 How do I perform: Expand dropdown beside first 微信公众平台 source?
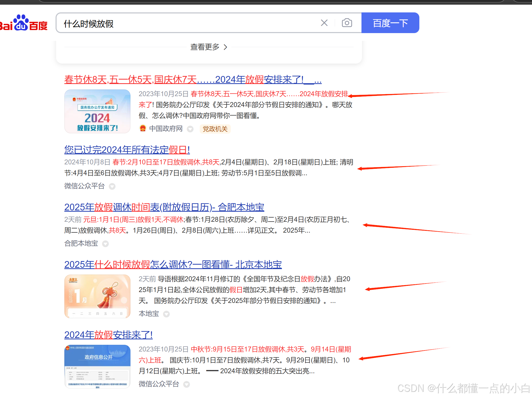(x=112, y=186)
